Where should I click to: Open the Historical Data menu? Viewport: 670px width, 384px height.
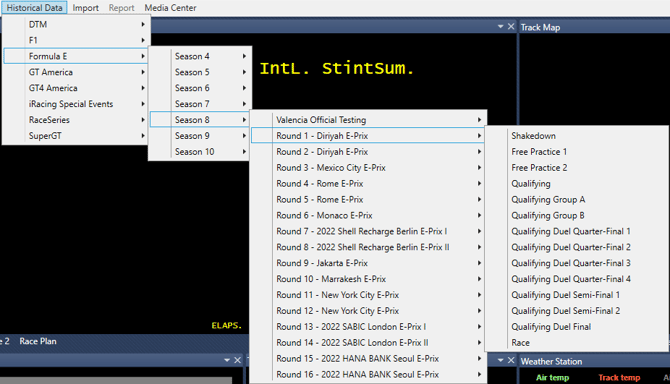pos(34,8)
